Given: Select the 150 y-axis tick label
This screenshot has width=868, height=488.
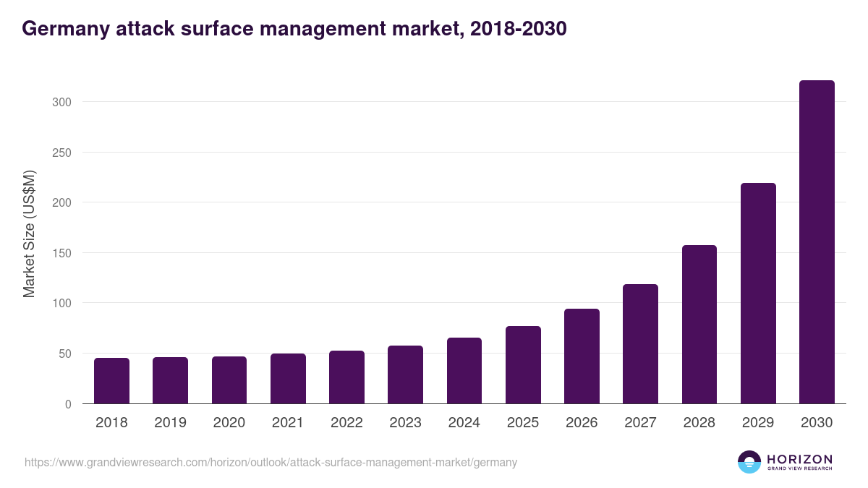Looking at the screenshot, I should point(64,253).
